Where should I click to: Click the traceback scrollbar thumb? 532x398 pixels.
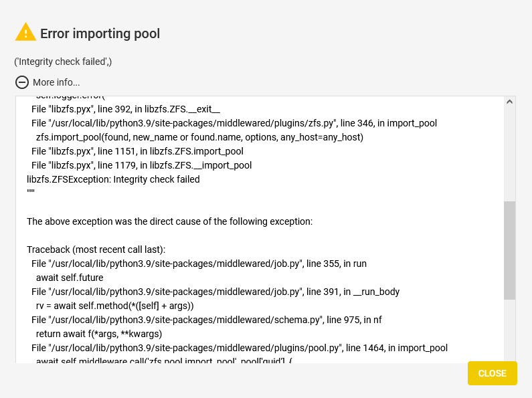(509, 251)
